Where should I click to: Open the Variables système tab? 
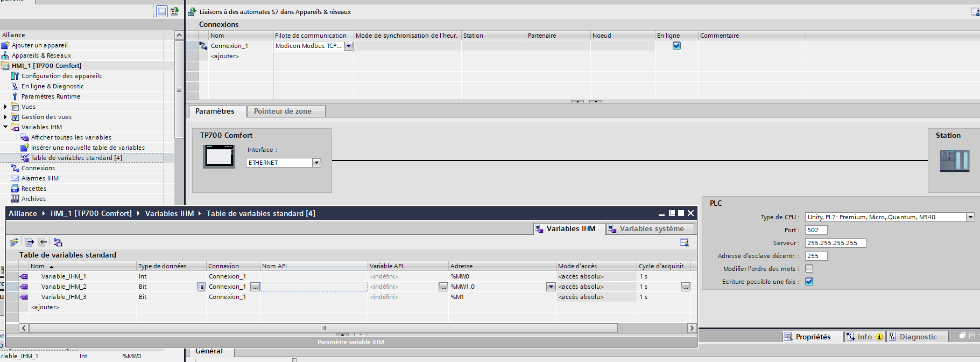pyautogui.click(x=651, y=229)
